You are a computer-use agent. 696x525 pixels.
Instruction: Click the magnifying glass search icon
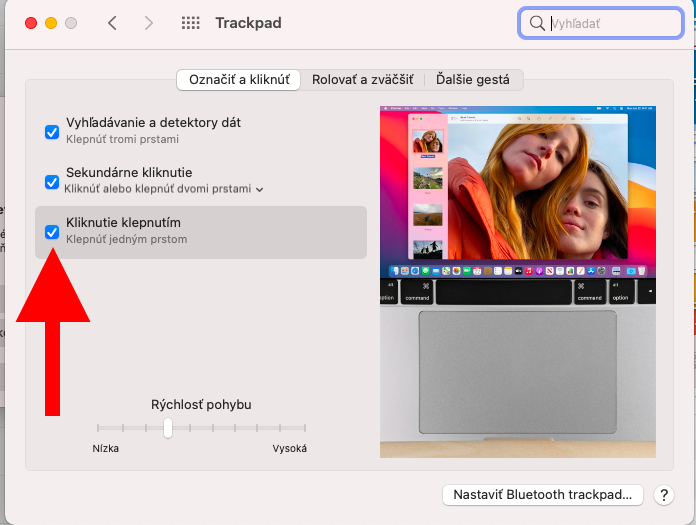click(537, 23)
